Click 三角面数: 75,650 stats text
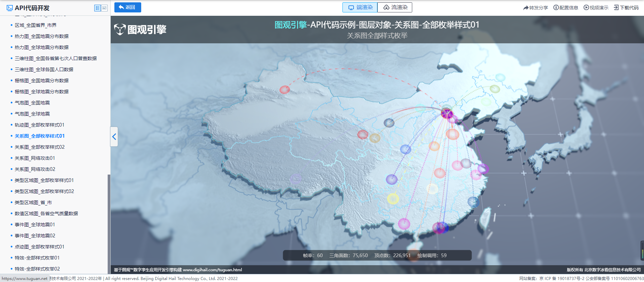The image size is (644, 282). click(x=348, y=255)
